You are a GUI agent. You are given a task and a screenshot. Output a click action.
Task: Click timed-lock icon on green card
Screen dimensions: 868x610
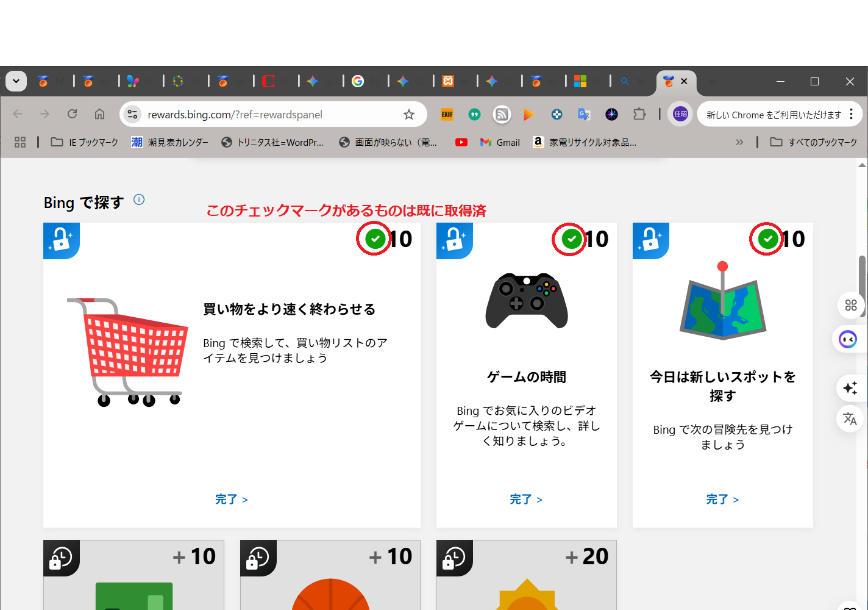62,558
